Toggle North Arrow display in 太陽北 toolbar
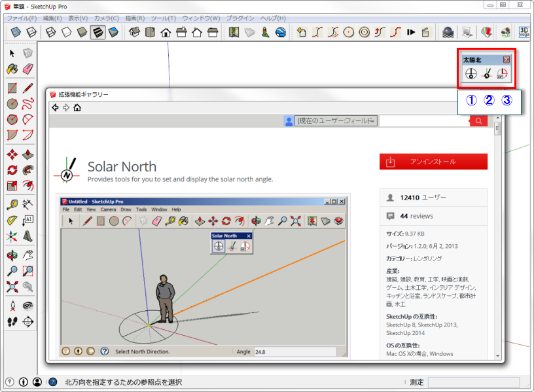534x392 pixels. click(x=471, y=74)
